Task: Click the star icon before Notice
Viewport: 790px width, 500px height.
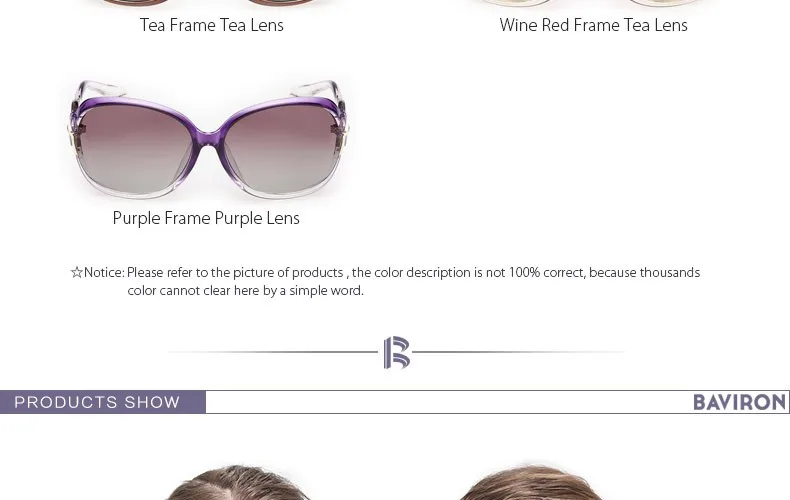Action: (x=77, y=273)
